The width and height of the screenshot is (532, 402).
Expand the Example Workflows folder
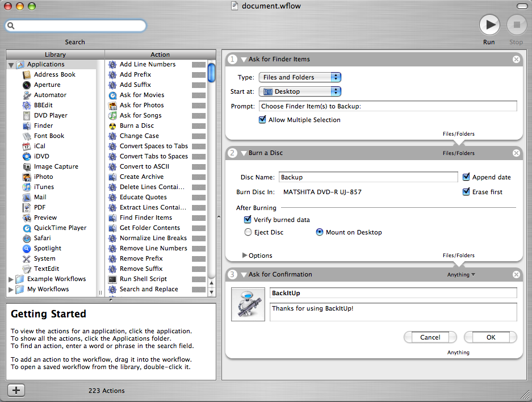(x=11, y=279)
